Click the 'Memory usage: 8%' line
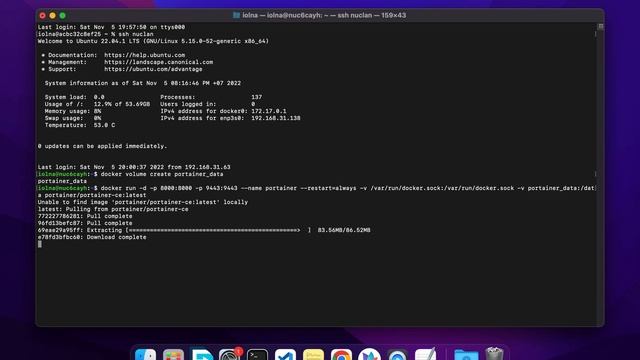The image size is (640, 360). pos(73,111)
